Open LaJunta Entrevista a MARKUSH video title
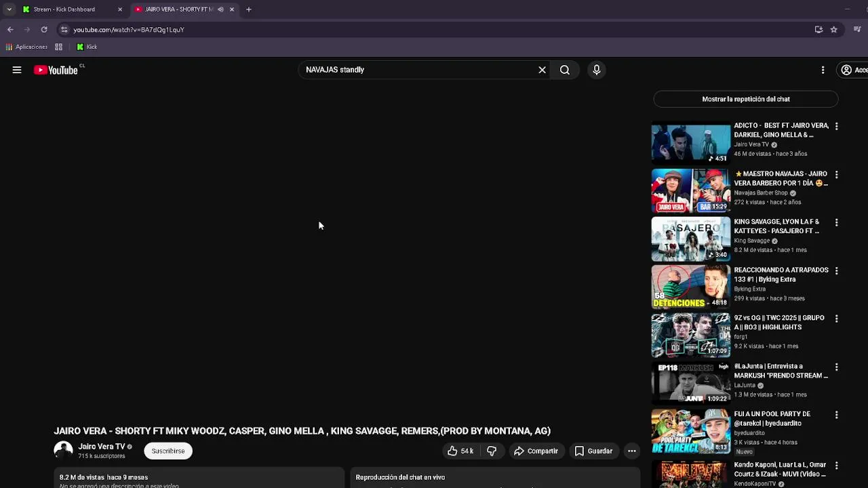Screen dimensions: 868x488 (x=781, y=371)
